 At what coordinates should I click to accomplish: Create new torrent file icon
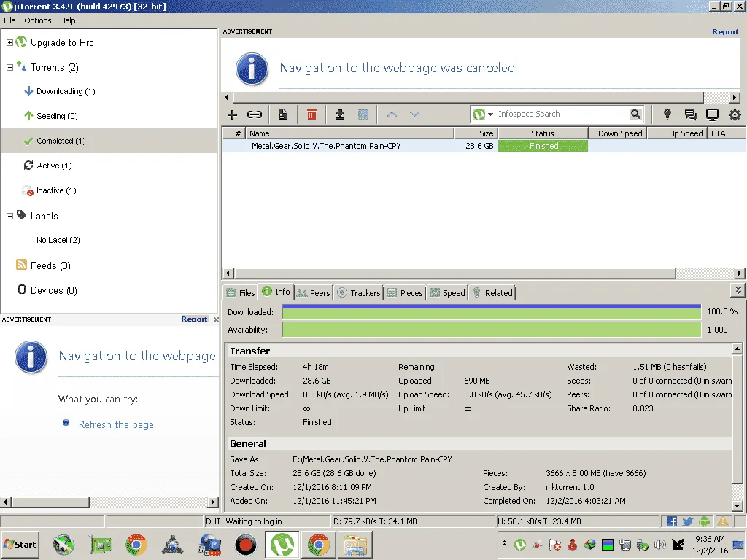(283, 114)
